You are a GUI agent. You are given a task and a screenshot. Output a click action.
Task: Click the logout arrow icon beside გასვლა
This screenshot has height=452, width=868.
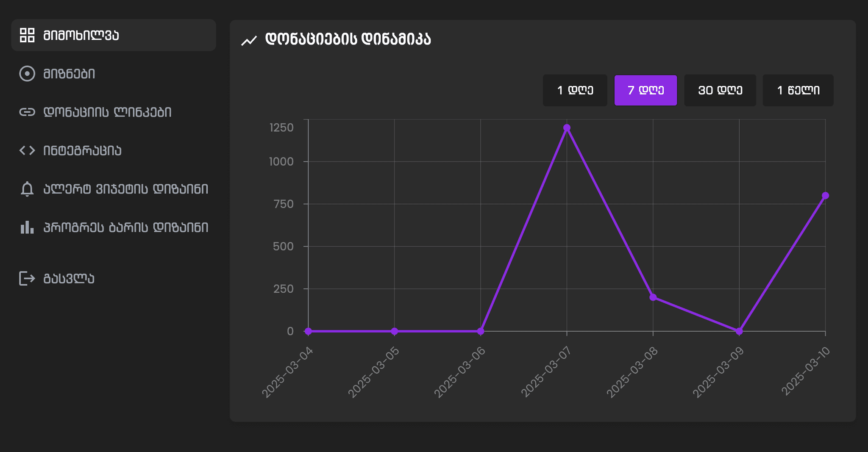pyautogui.click(x=27, y=278)
